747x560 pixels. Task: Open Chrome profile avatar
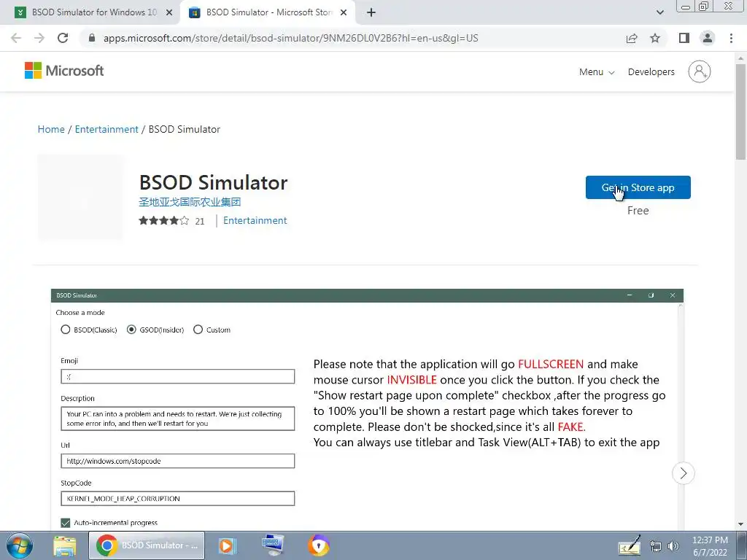pos(708,38)
